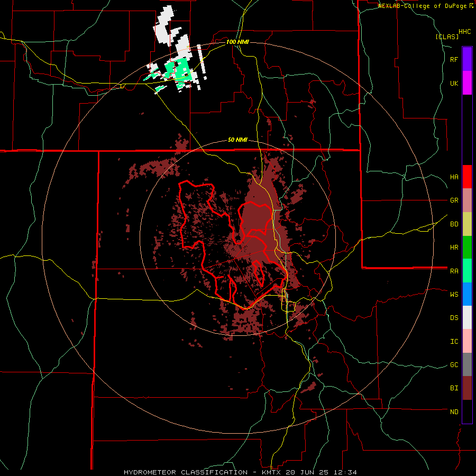Select the GR pink legend swatch
Image resolution: width=476 pixels, height=476 pixels.
pos(467,200)
